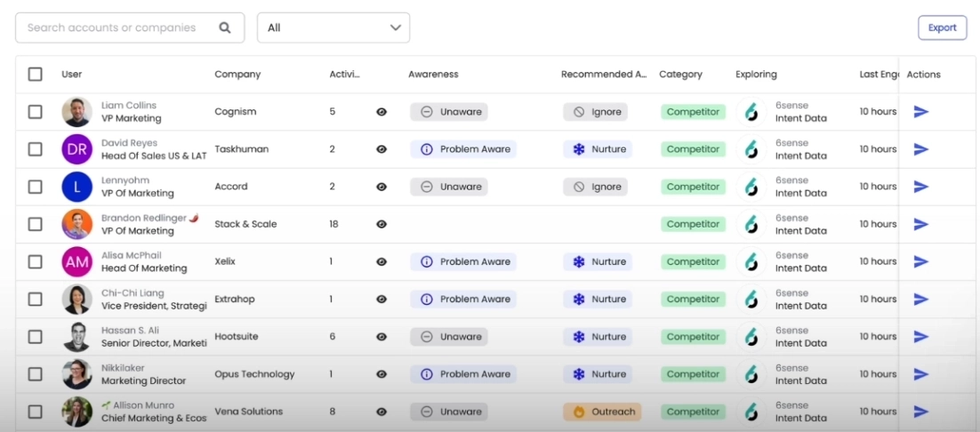
Task: Click send action arrow for Lennyohm
Action: pos(920,187)
